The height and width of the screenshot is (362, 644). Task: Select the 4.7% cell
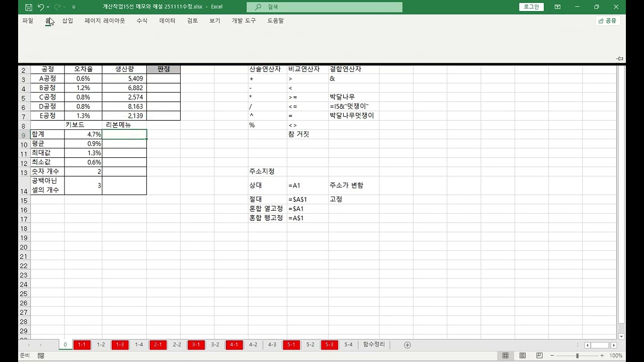[83, 134]
